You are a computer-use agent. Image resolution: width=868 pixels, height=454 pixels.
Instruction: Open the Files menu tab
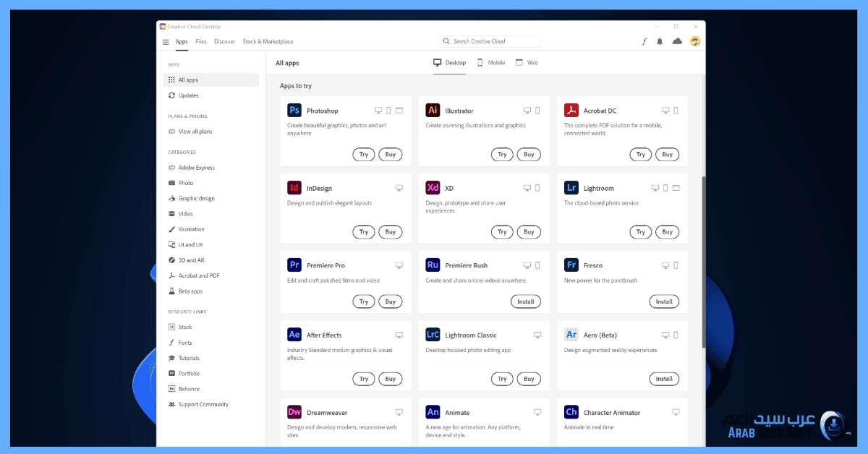(201, 42)
